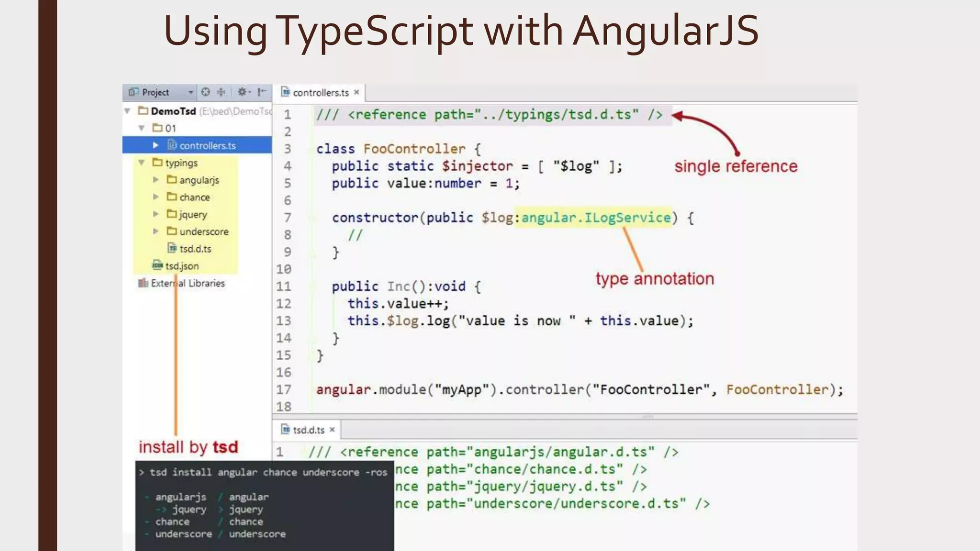This screenshot has width=980, height=551.
Task: Close the controllers.ts tab
Action: 356,92
